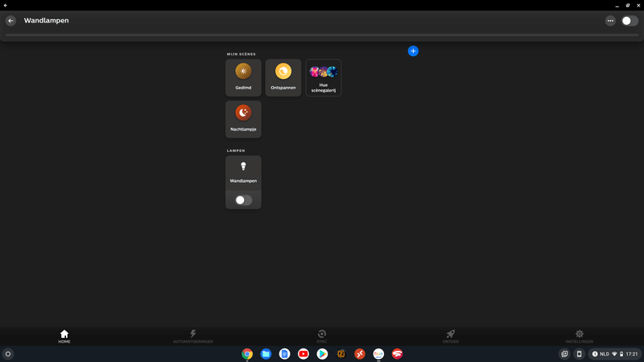This screenshot has height=362, width=644.
Task: Go back using the Wandlampen header arrow
Action: (x=10, y=21)
